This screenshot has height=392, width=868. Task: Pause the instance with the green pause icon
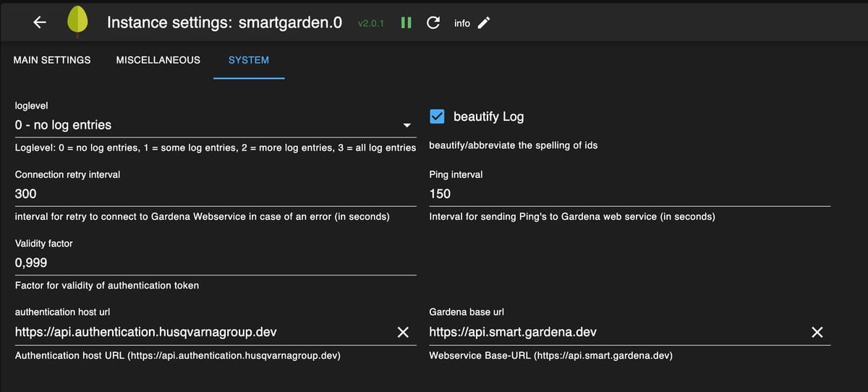point(407,23)
